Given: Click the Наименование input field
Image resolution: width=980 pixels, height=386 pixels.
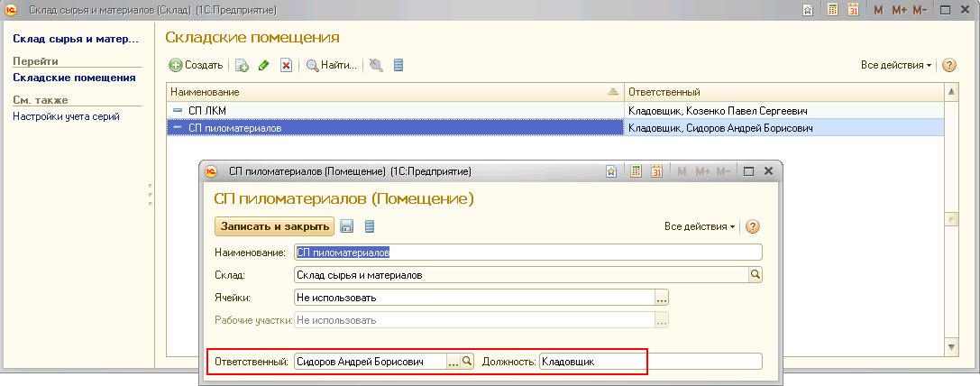Looking at the screenshot, I should (528, 253).
